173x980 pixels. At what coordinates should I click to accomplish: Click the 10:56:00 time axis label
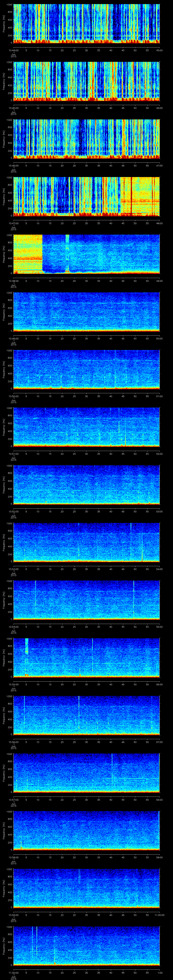[x=13, y=742]
